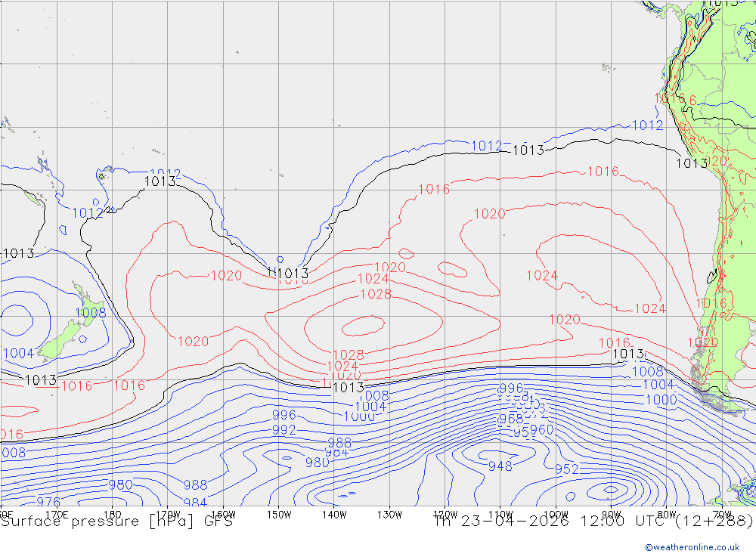This screenshot has height=554, width=756.
Task: Click the 170W longitude label
Action: click(168, 515)
